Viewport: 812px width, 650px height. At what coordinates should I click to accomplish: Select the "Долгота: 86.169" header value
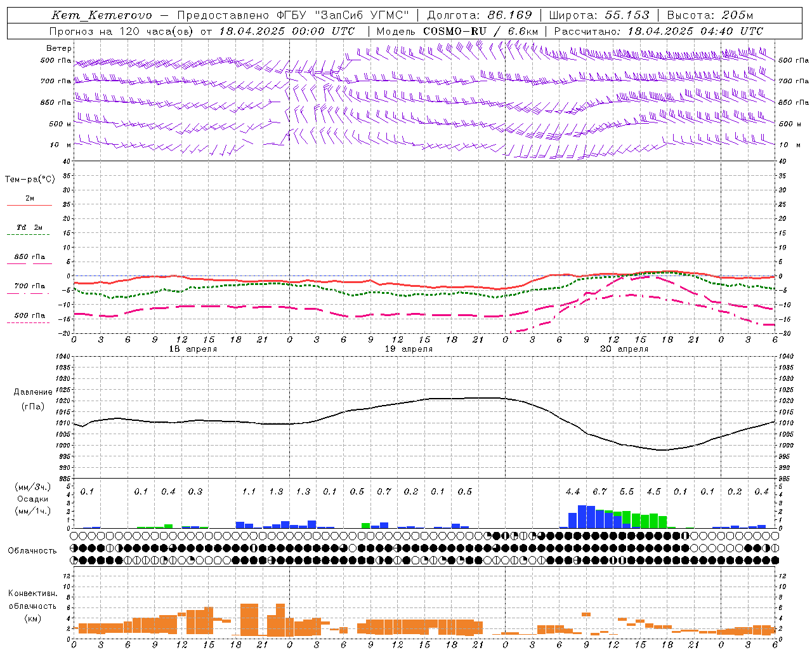(480, 15)
